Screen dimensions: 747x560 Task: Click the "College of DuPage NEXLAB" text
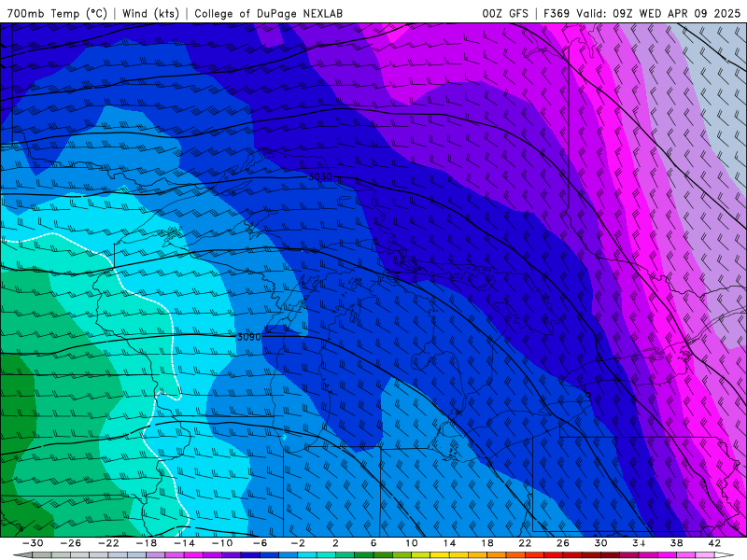(268, 13)
